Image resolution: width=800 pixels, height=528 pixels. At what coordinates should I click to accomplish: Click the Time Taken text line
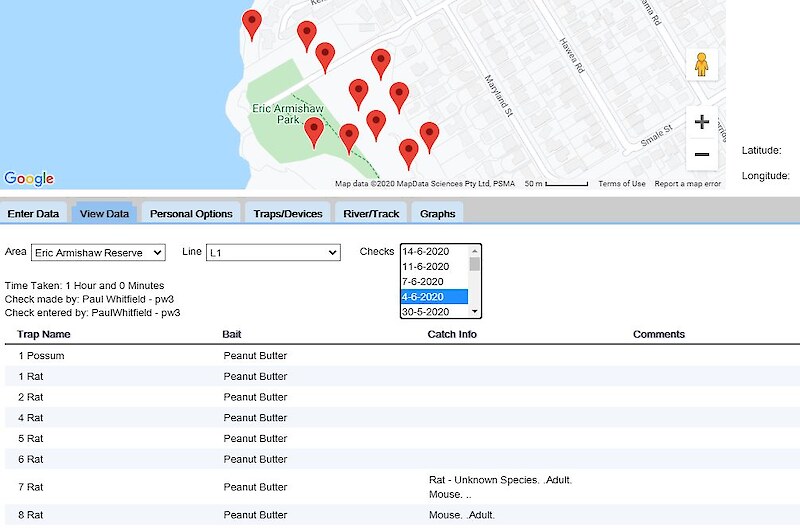click(85, 286)
